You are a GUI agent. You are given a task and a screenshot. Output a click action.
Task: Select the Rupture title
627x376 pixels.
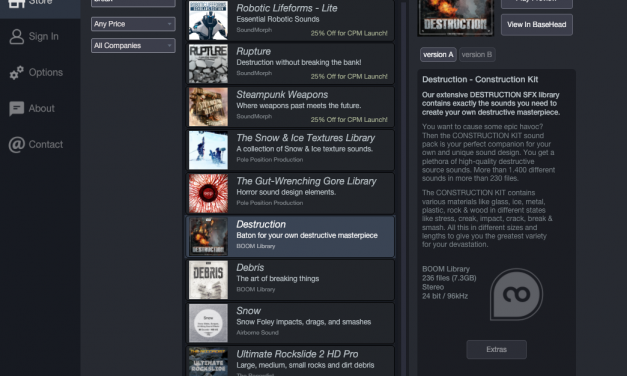pos(254,51)
